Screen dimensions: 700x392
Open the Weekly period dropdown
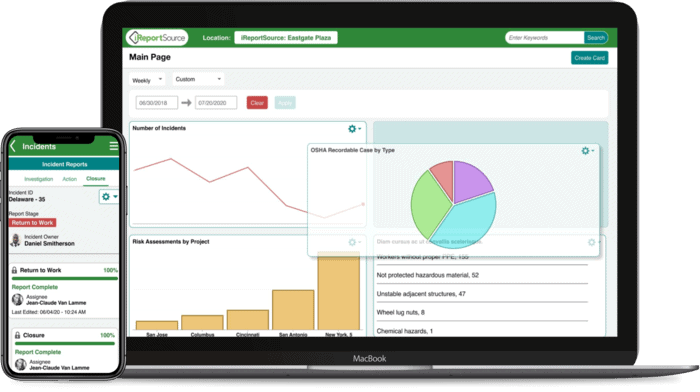pyautogui.click(x=147, y=80)
